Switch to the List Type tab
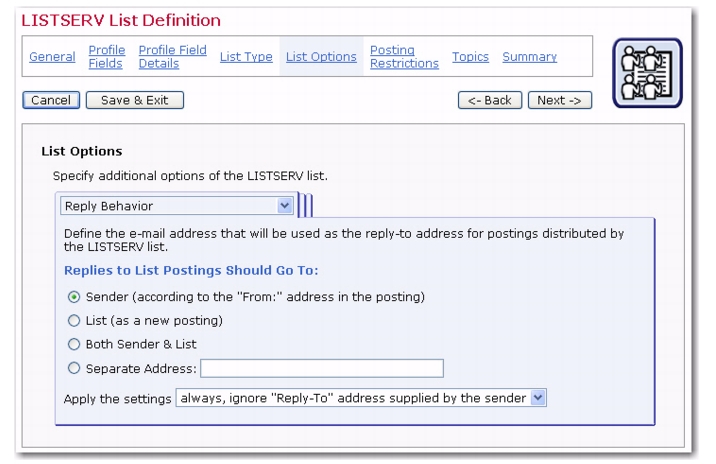Screen dimensions: 716x464 tap(246, 57)
